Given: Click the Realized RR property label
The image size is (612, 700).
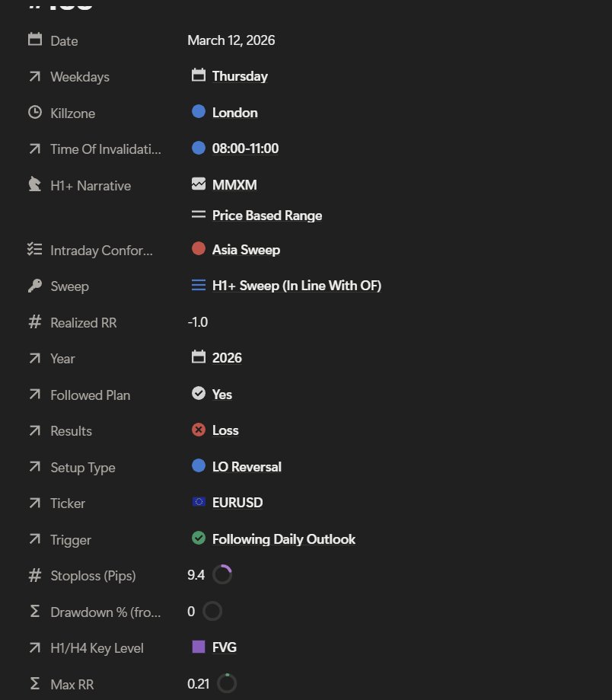Looking at the screenshot, I should tap(84, 323).
